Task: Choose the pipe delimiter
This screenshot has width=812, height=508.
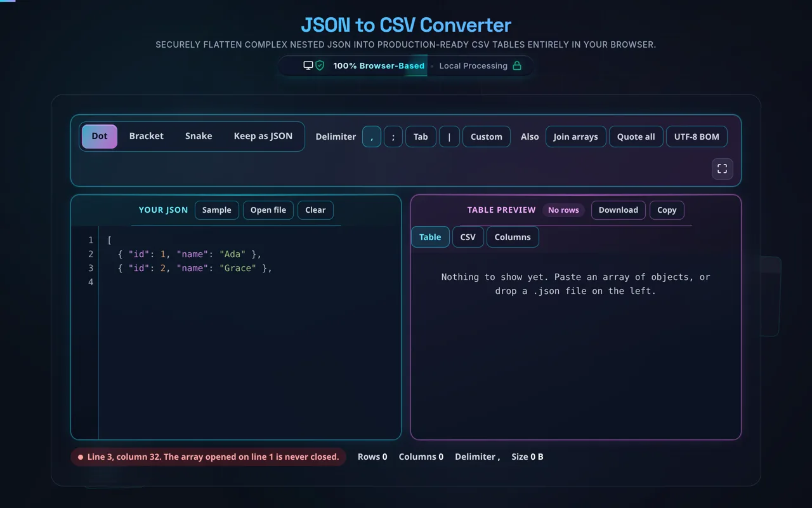Action: (449, 137)
